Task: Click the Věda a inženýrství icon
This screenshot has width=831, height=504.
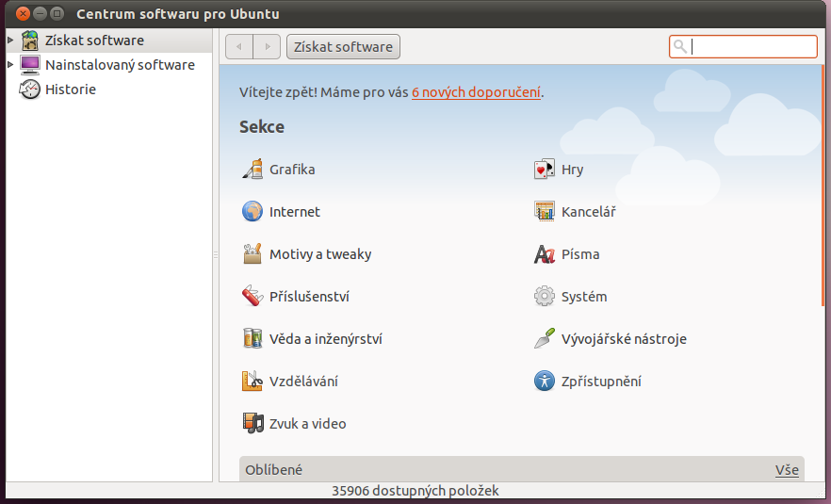Action: coord(253,338)
